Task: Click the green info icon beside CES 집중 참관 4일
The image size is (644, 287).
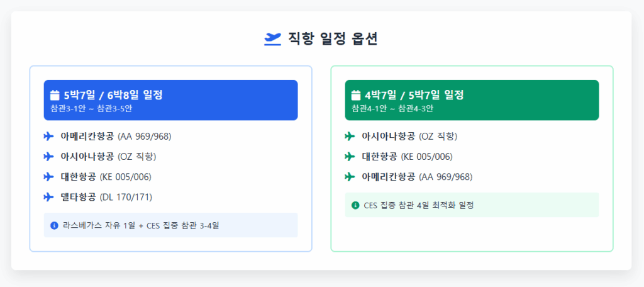Action: tap(355, 205)
